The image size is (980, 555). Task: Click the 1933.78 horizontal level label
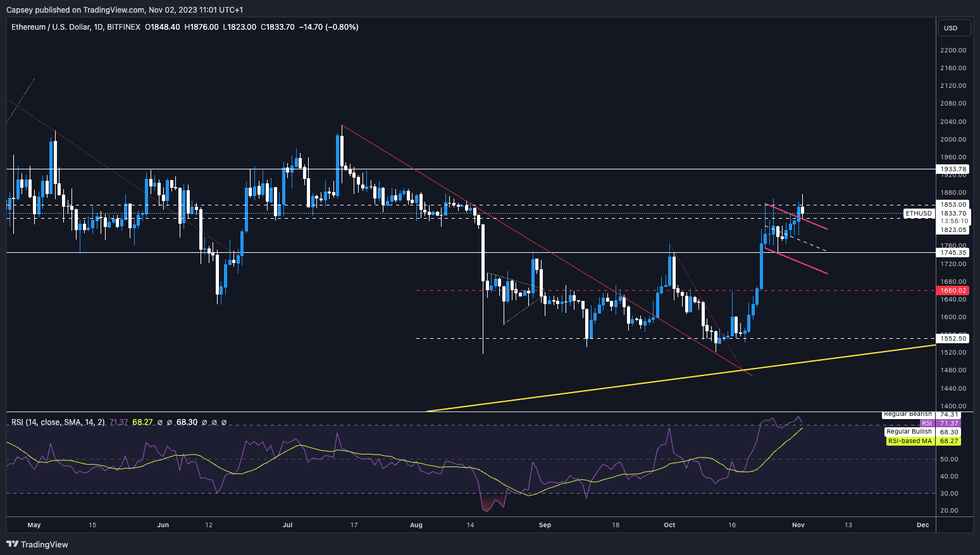coord(952,169)
